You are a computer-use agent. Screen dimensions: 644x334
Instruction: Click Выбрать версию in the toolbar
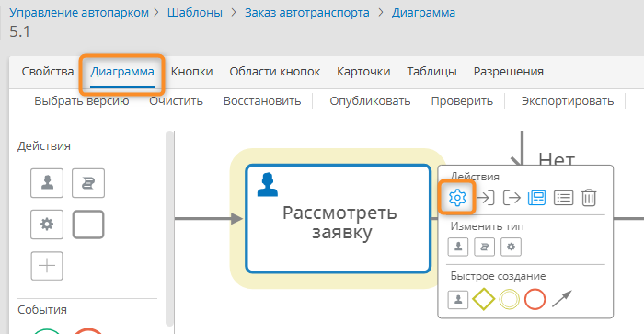click(x=82, y=101)
